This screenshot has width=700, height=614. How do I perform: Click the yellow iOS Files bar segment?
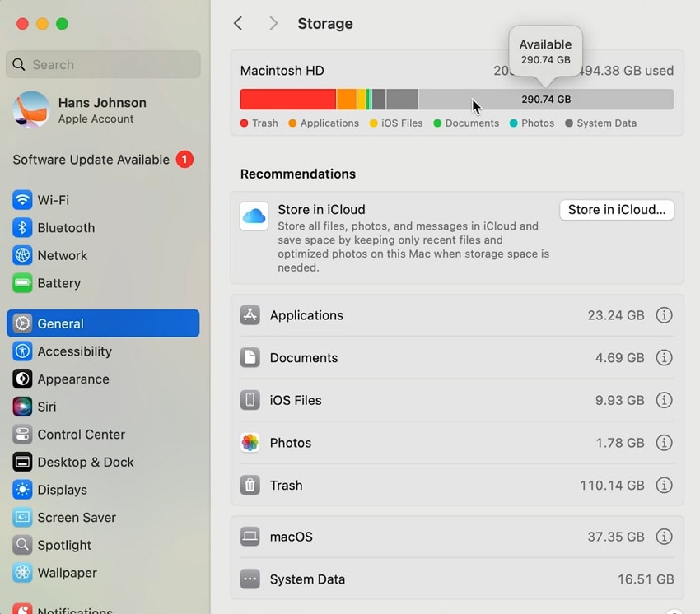[x=361, y=99]
